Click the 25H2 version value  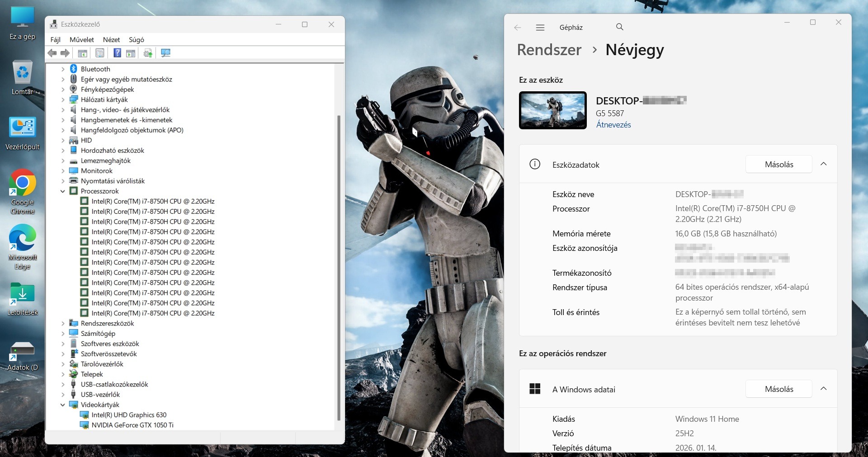coord(684,433)
